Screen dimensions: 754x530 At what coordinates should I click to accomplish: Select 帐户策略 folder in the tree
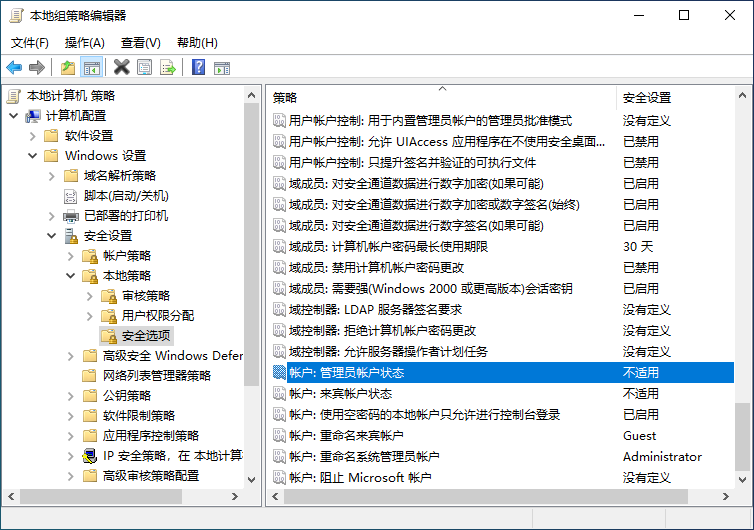127,256
